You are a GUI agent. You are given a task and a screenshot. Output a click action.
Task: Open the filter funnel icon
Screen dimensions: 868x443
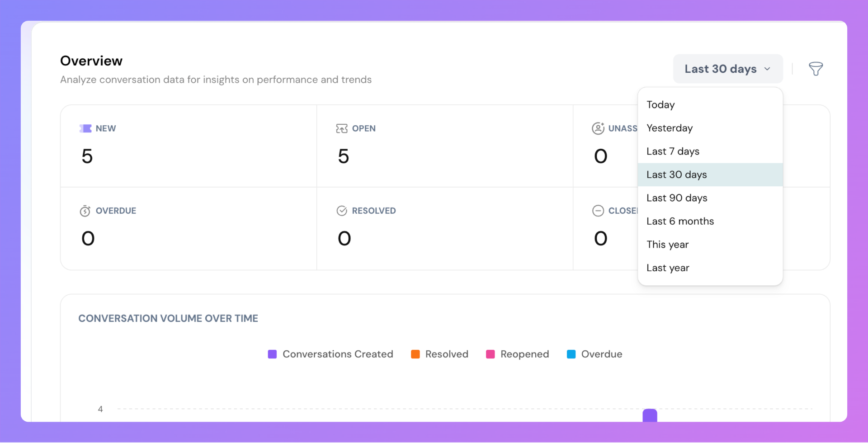click(816, 69)
